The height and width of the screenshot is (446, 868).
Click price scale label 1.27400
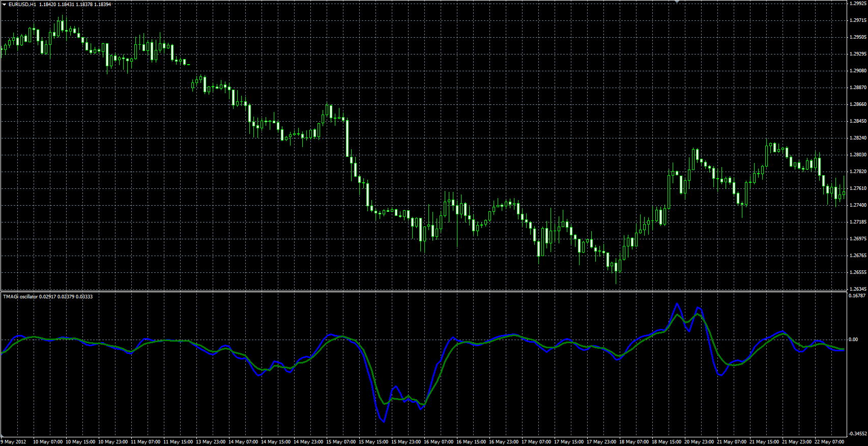tap(858, 205)
